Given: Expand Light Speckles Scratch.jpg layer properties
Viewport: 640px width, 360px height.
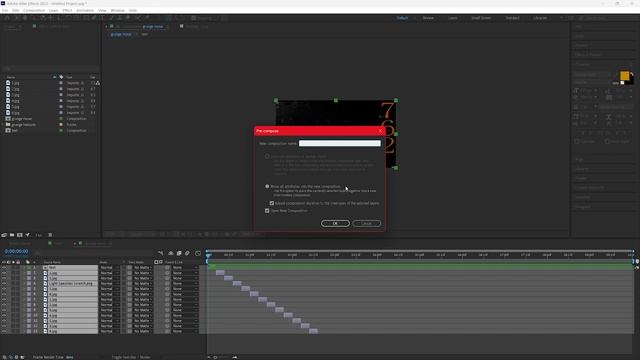Looking at the screenshot, I should click(23, 283).
